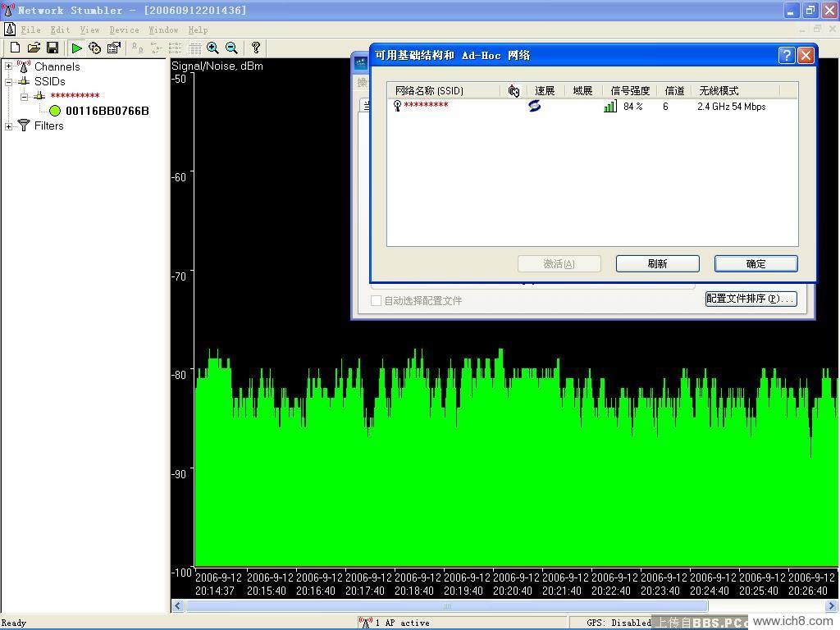Click the Options properties toolbar icon
Viewport: 840px width, 630px height.
[114, 48]
